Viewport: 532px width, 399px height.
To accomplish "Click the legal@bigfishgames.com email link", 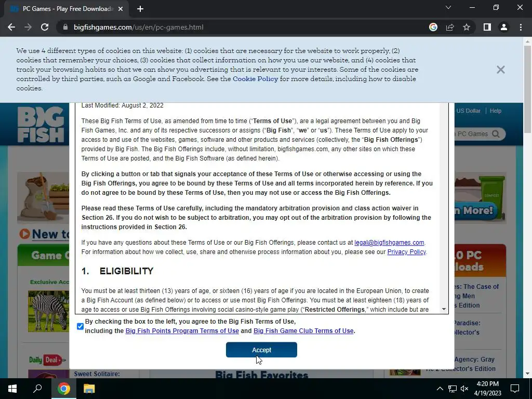I will point(389,243).
